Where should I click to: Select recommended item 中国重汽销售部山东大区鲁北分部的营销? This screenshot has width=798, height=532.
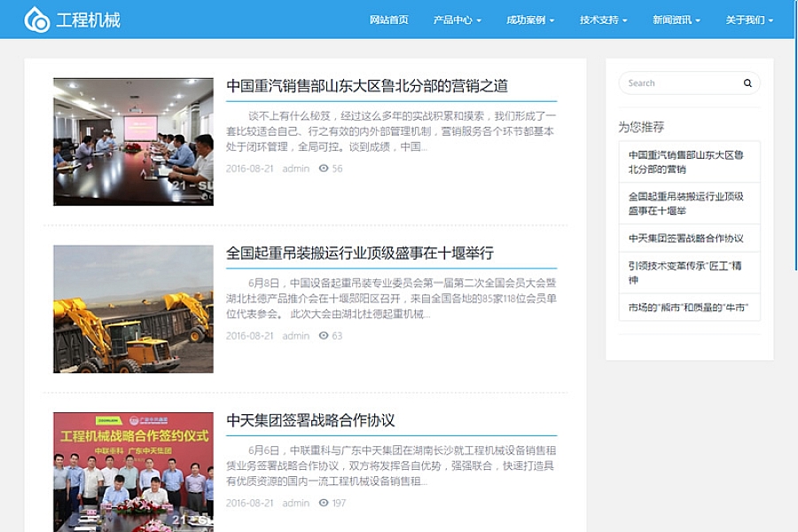point(689,162)
